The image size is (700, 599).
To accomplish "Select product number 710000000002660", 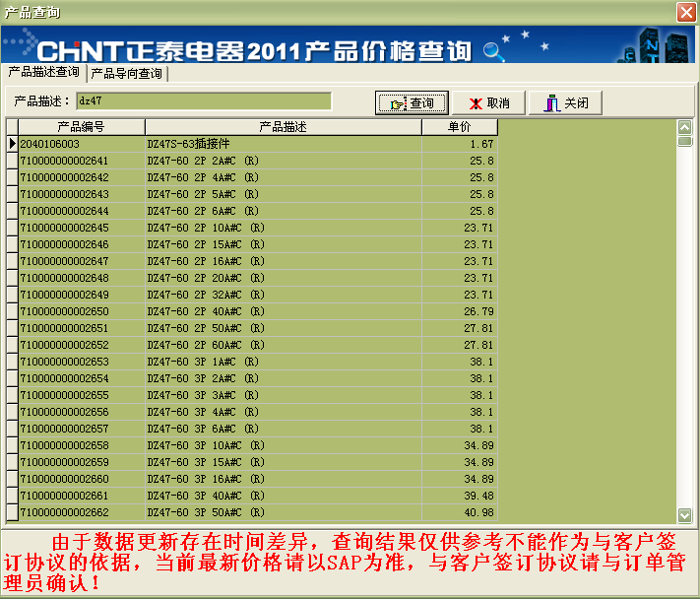I will point(82,479).
